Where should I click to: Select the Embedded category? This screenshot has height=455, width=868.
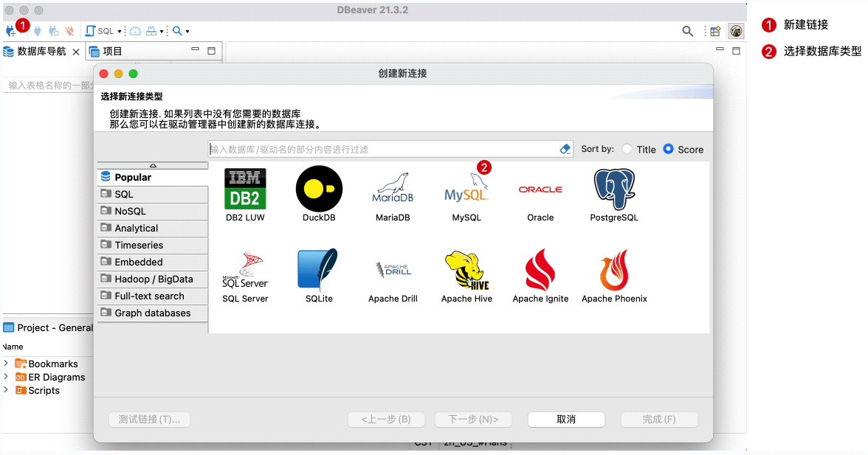pos(153,262)
